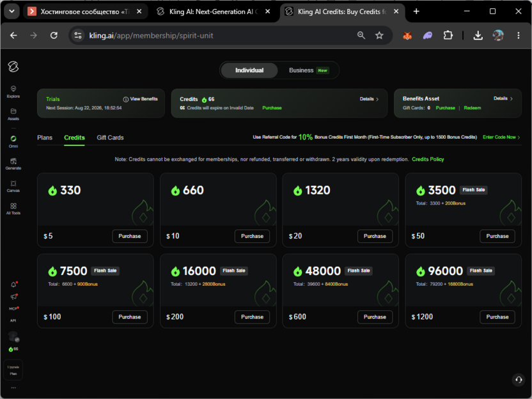Open the Omni tool
532x399 pixels.
tap(13, 141)
